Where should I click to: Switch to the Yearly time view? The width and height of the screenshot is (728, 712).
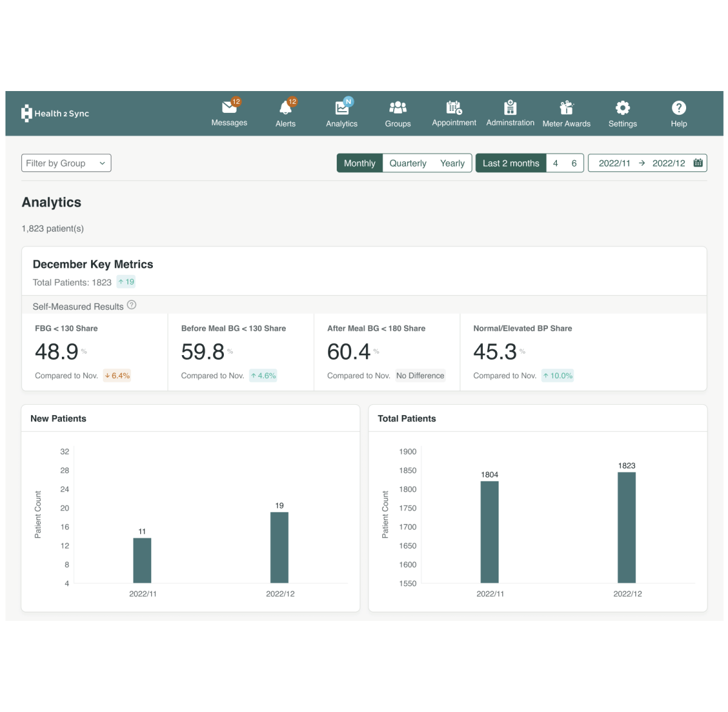coord(452,163)
